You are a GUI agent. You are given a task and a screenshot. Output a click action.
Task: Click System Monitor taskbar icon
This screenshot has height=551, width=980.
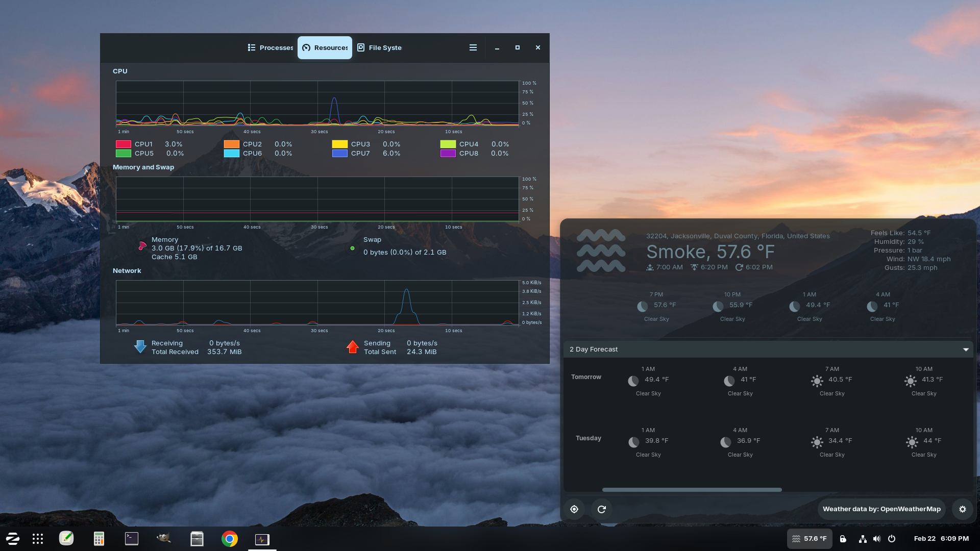click(x=262, y=539)
